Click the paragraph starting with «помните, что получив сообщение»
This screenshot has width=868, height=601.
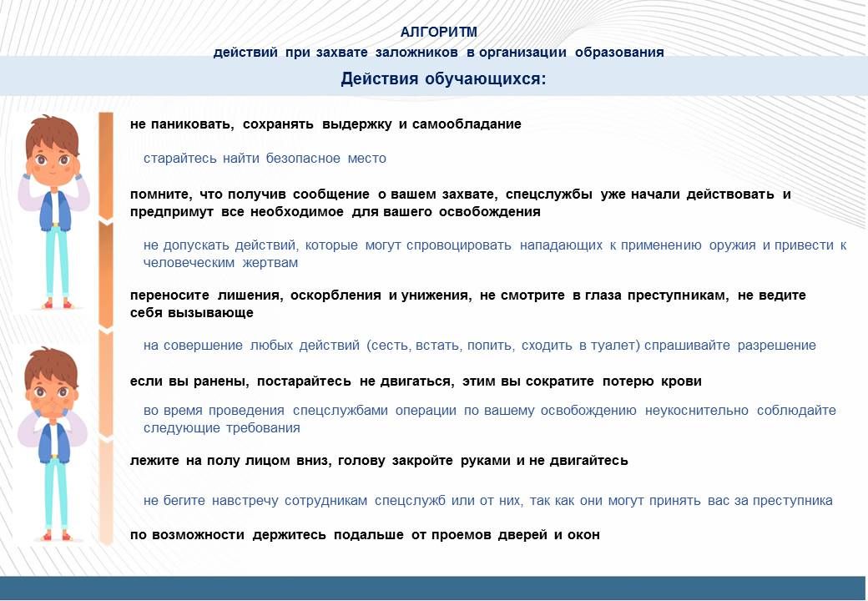point(460,203)
